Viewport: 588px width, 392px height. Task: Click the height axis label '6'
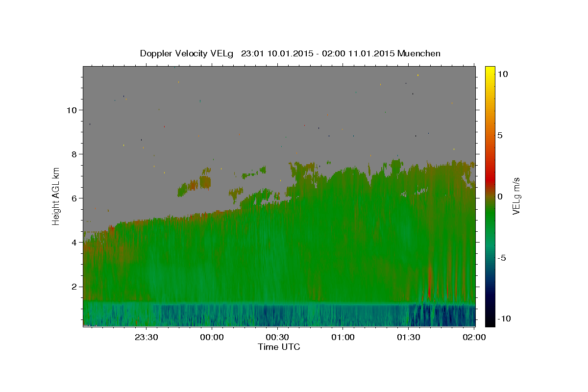coord(74,198)
